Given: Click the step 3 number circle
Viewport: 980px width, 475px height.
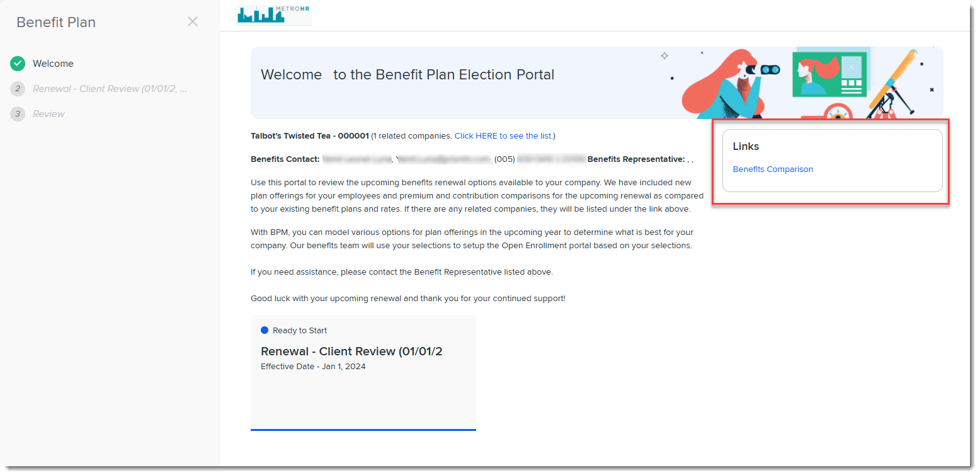Looking at the screenshot, I should (18, 114).
